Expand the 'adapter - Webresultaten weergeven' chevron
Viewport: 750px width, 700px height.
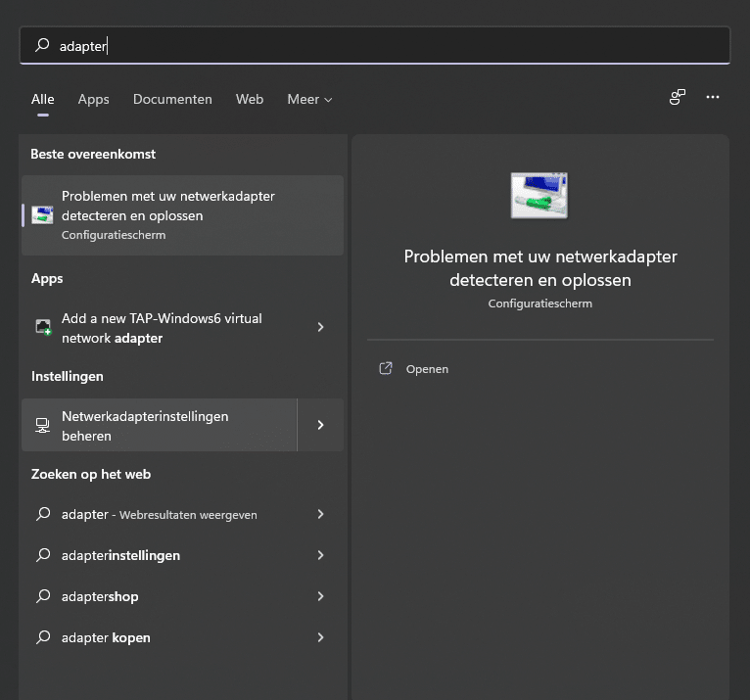(320, 514)
